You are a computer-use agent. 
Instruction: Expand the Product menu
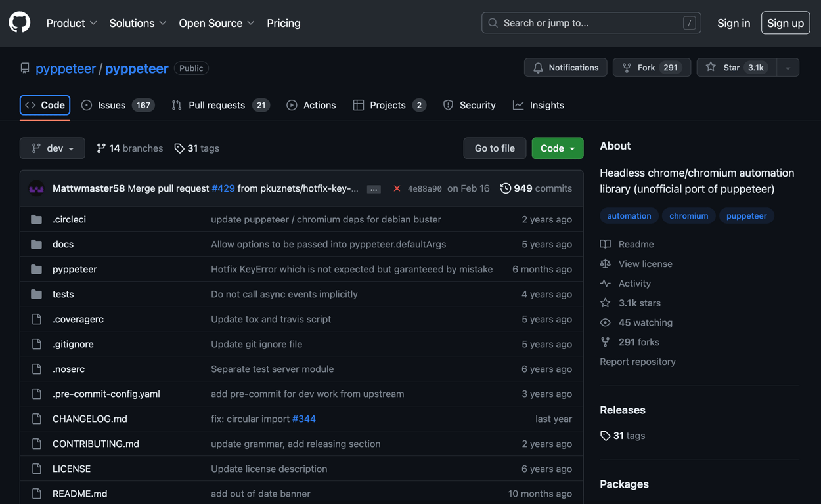(72, 23)
